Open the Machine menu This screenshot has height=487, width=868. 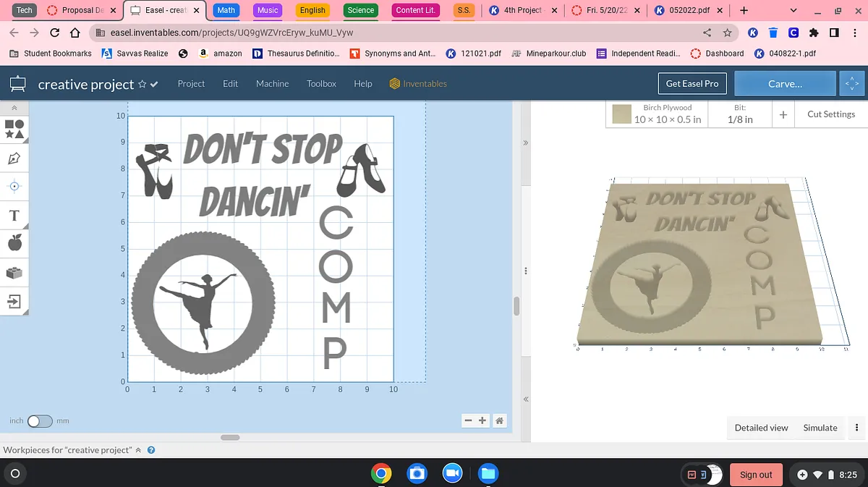[272, 84]
